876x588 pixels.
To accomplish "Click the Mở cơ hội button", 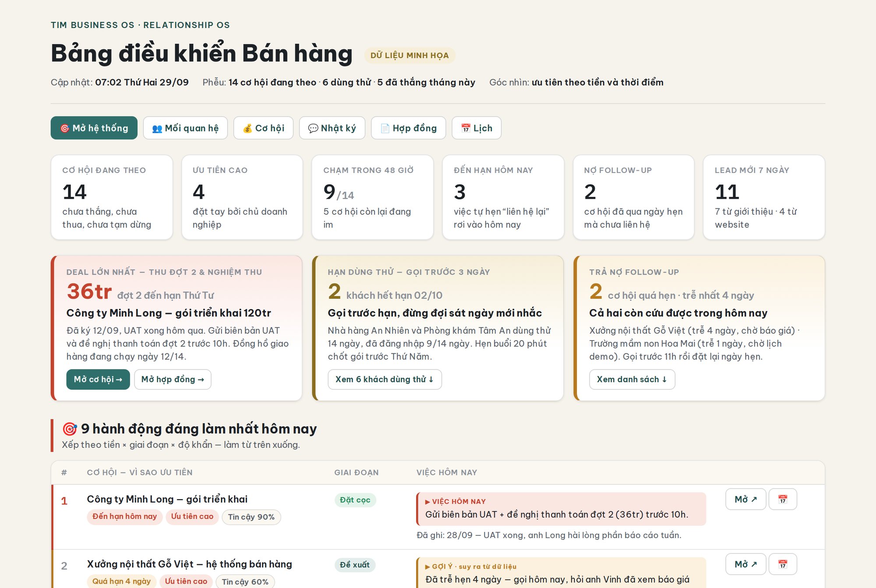I will click(x=98, y=379).
